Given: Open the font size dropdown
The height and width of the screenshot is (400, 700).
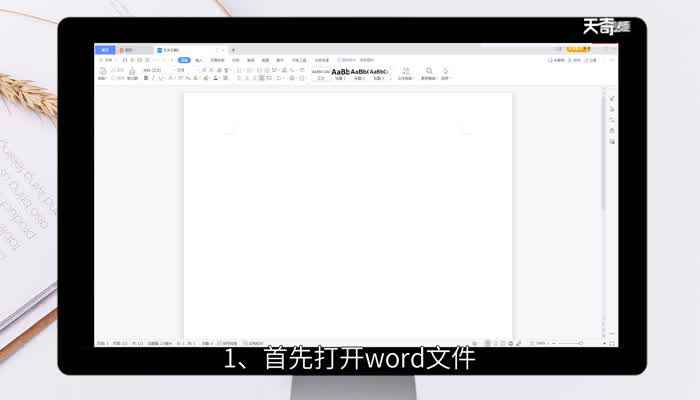Looking at the screenshot, I should [x=180, y=70].
